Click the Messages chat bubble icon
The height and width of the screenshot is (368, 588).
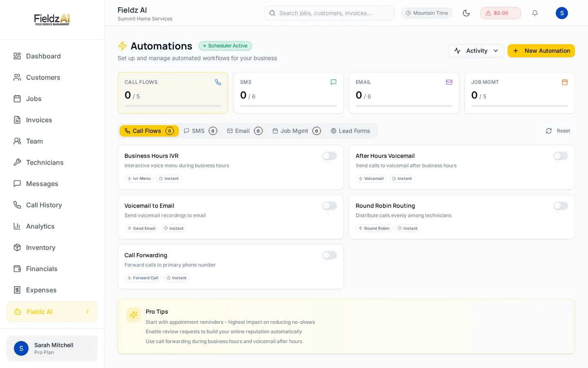click(17, 184)
